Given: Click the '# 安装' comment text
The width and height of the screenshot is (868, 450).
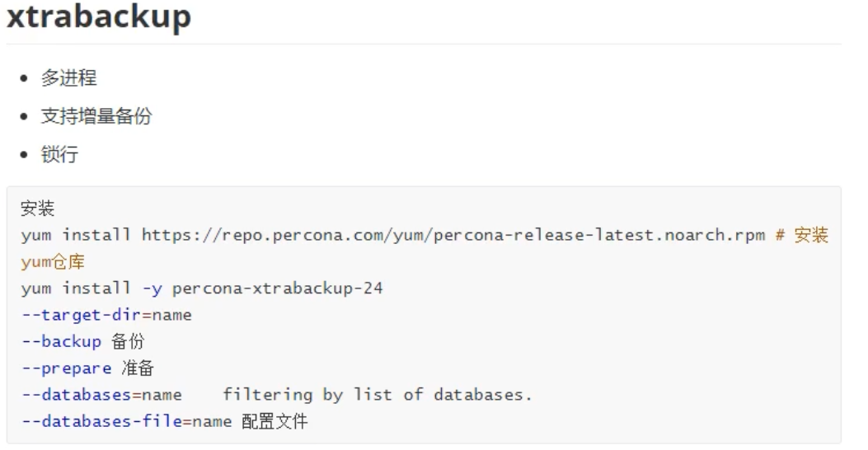Looking at the screenshot, I should coord(801,235).
